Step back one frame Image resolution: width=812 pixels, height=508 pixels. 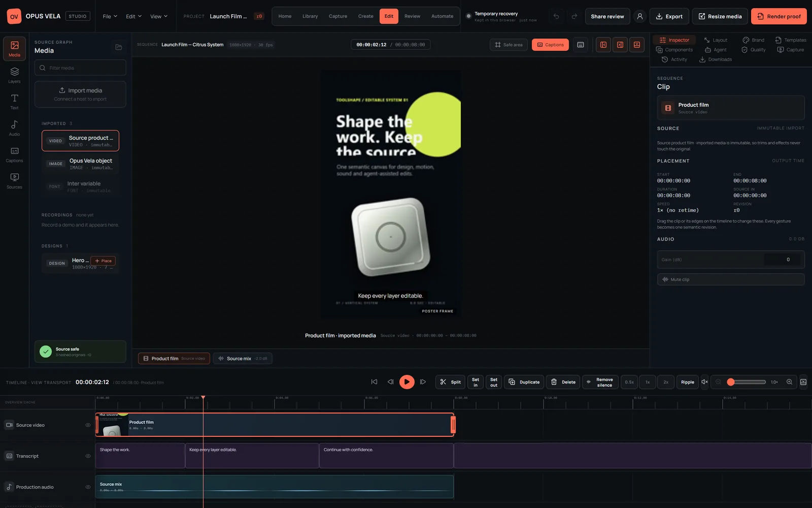coord(390,382)
